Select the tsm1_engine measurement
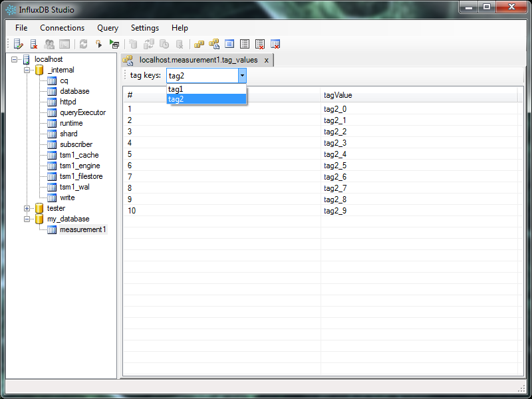532x399 pixels. [x=80, y=166]
